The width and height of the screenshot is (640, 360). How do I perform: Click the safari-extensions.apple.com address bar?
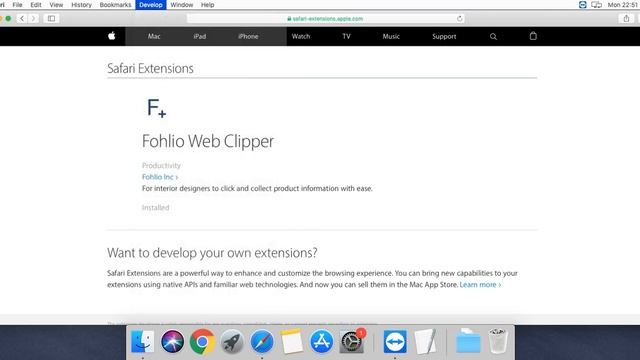click(x=325, y=18)
